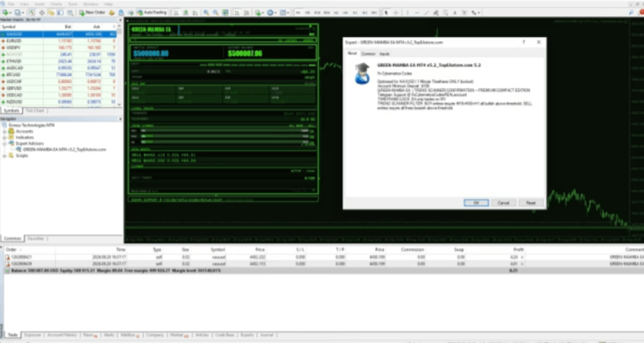
Task: Open the profiles toolbar icon
Action: (18, 13)
